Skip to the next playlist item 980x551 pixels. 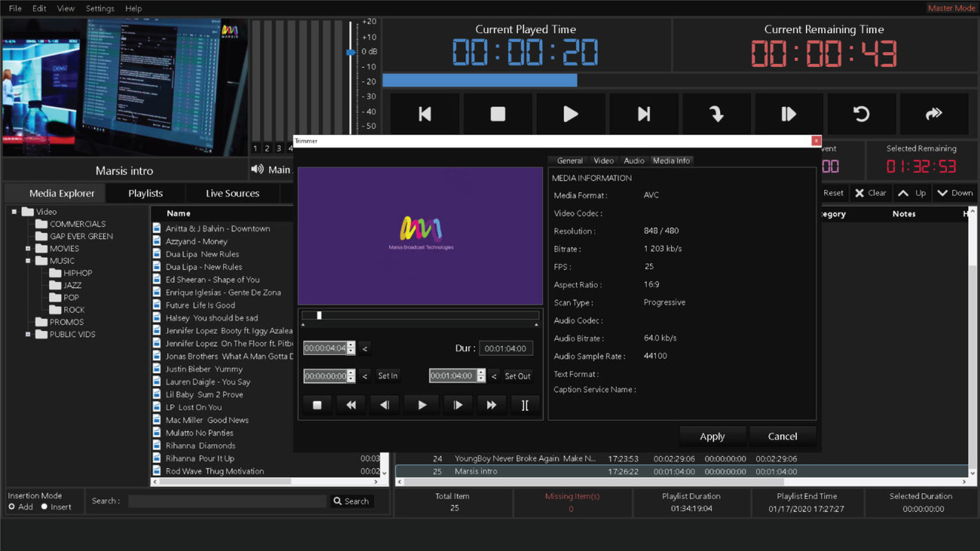click(643, 114)
